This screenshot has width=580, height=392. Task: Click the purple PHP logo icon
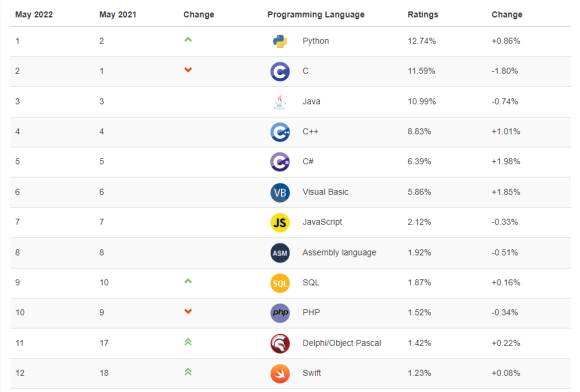[x=280, y=313]
